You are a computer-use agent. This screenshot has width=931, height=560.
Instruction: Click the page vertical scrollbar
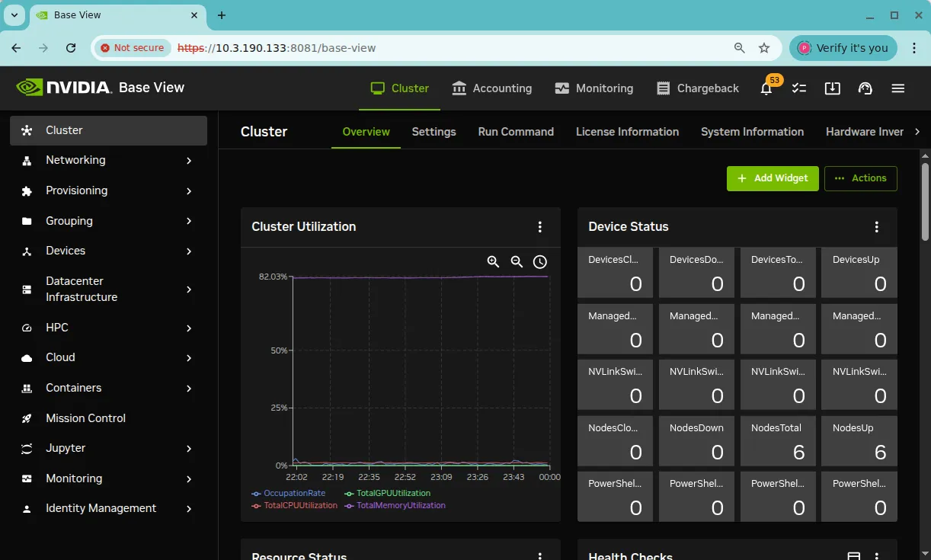point(926,202)
